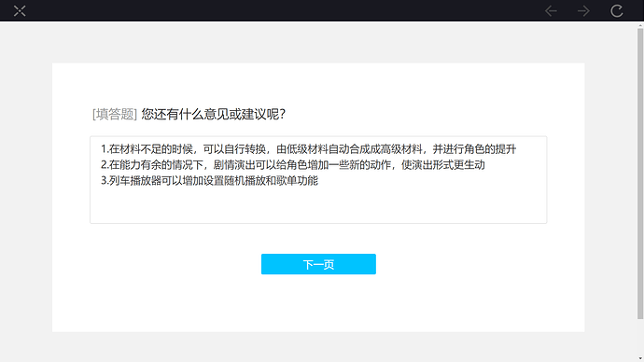Image resolution: width=644 pixels, height=362 pixels.
Task: Place cursor after 更生动 on second line
Action: 485,164
